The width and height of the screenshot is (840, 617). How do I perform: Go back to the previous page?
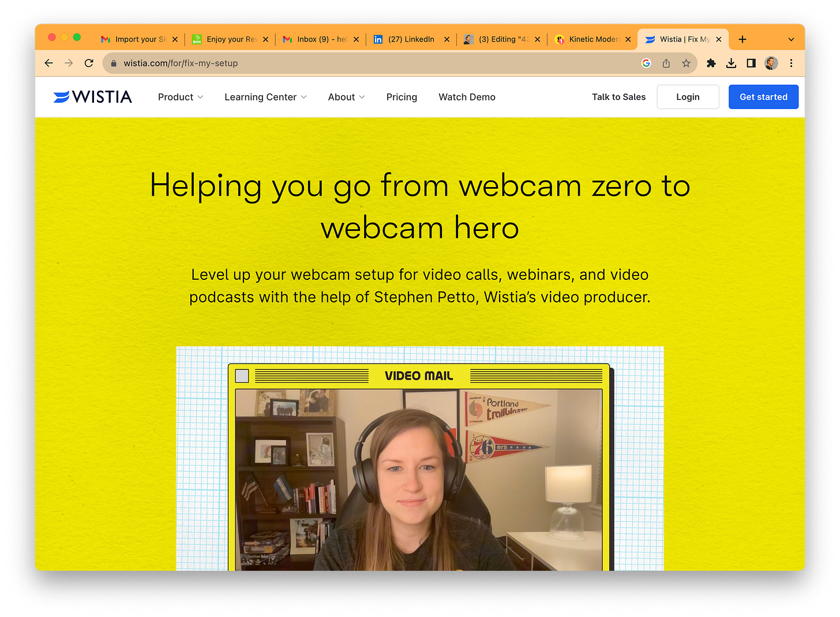click(49, 63)
